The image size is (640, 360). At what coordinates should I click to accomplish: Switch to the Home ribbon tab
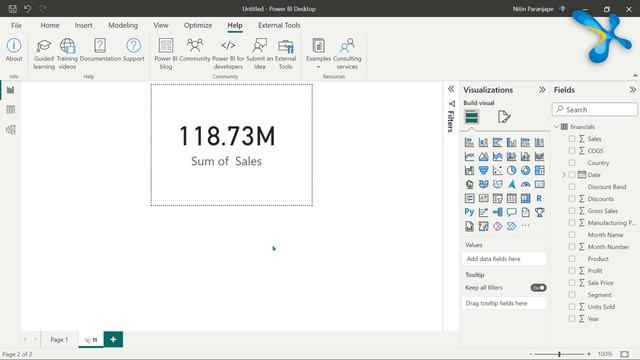pos(50,25)
